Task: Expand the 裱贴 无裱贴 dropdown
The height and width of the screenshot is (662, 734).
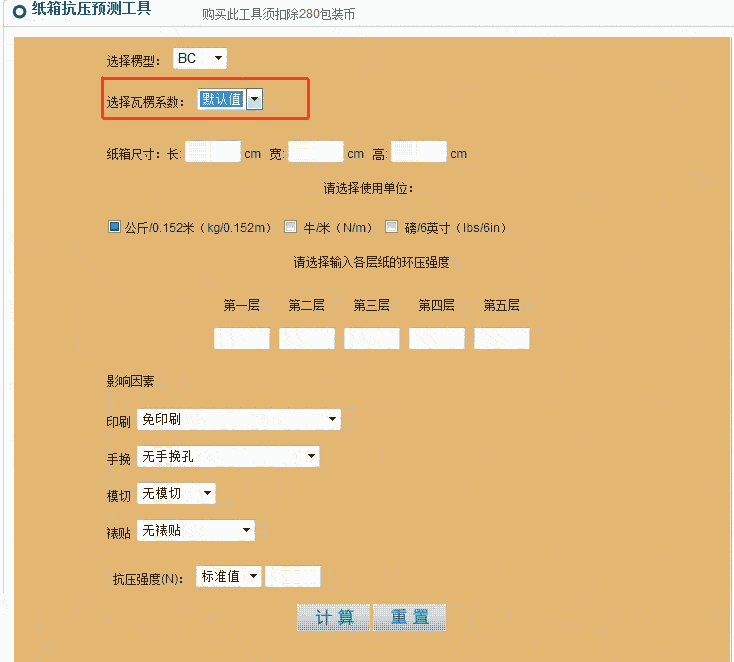Action: point(196,530)
